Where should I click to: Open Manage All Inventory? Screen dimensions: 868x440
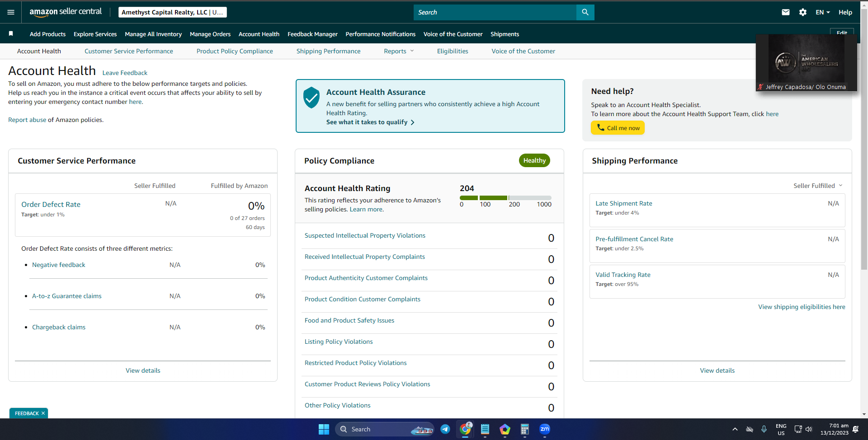(153, 34)
